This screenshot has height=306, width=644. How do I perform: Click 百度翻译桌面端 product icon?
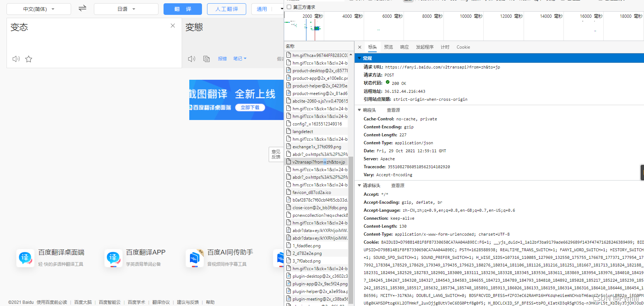click(x=25, y=258)
